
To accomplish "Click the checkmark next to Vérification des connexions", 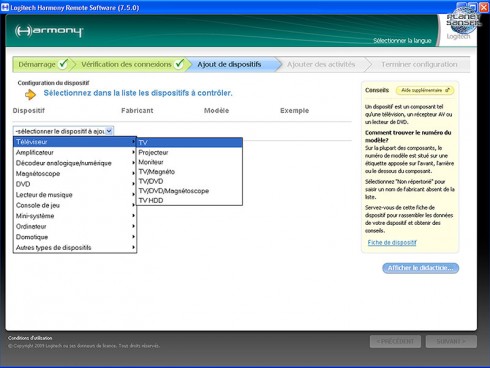I will coord(179,64).
